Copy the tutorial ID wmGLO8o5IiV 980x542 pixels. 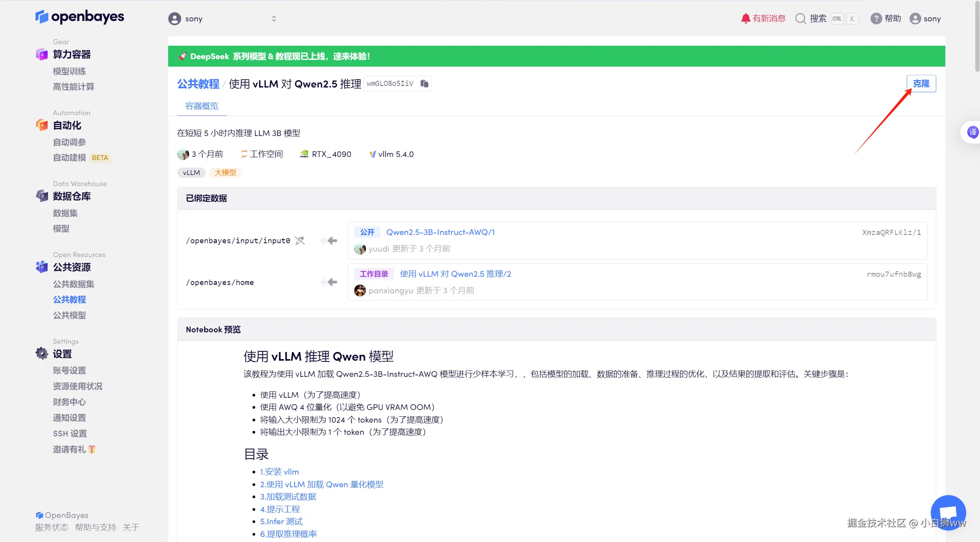tap(424, 84)
